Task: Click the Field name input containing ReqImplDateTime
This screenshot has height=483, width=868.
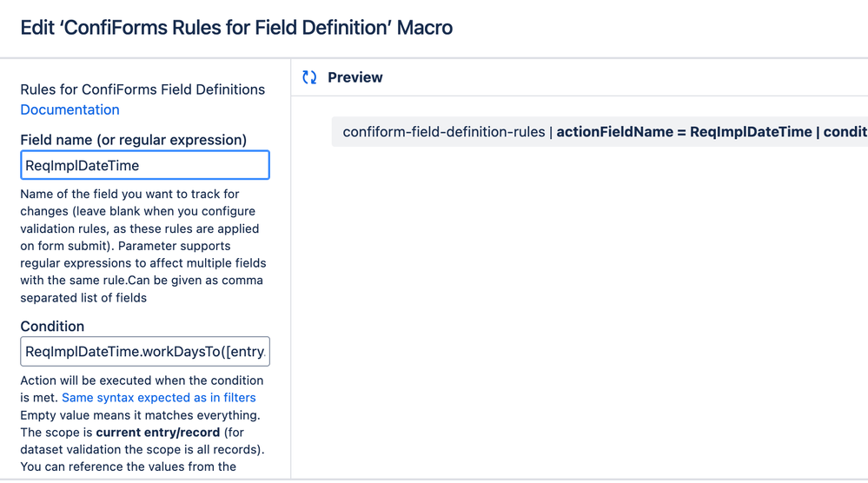Action: (145, 165)
